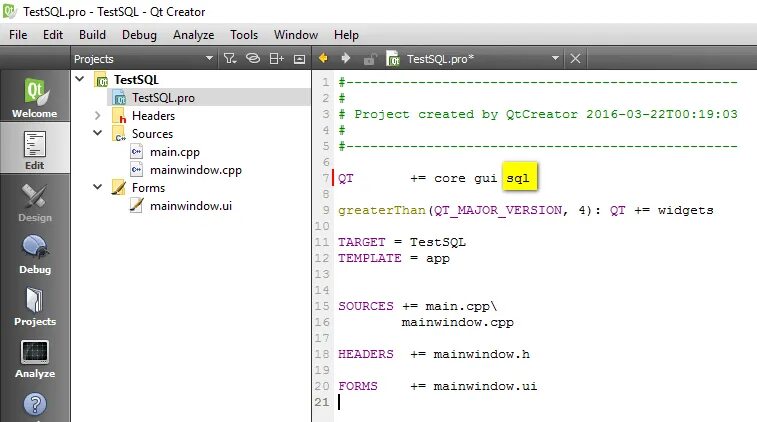Toggle synchronize with editor link icon
757x422 pixels.
coord(253,59)
